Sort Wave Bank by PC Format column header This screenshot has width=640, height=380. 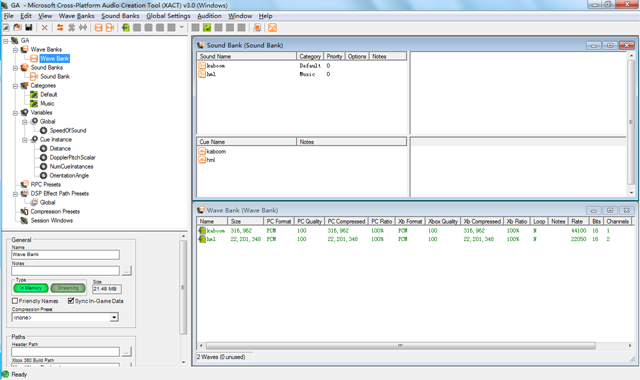[279, 221]
